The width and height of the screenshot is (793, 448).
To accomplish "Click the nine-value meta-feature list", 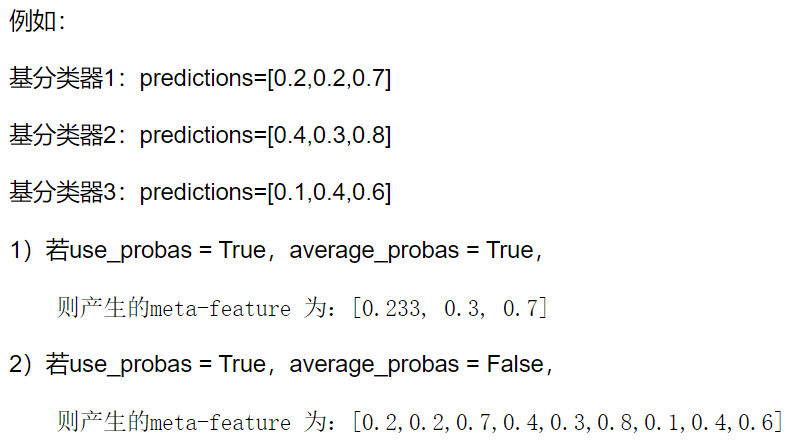I will [x=567, y=422].
